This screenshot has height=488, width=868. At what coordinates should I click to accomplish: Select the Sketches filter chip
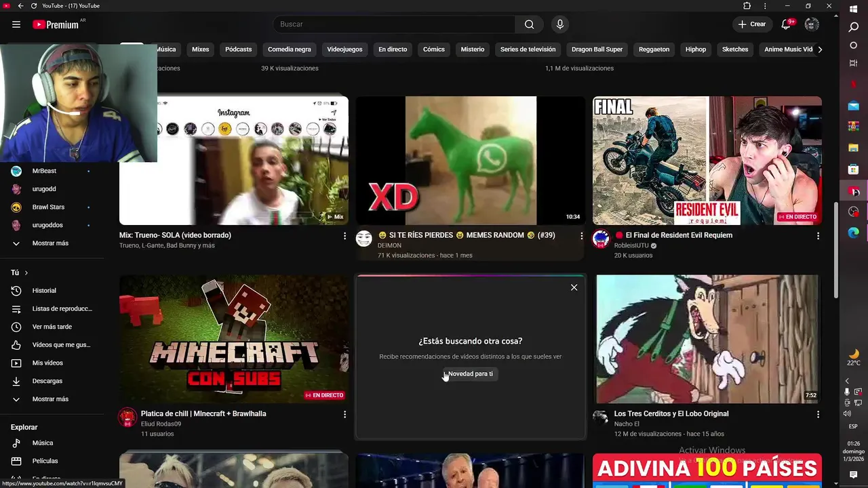[x=735, y=49]
